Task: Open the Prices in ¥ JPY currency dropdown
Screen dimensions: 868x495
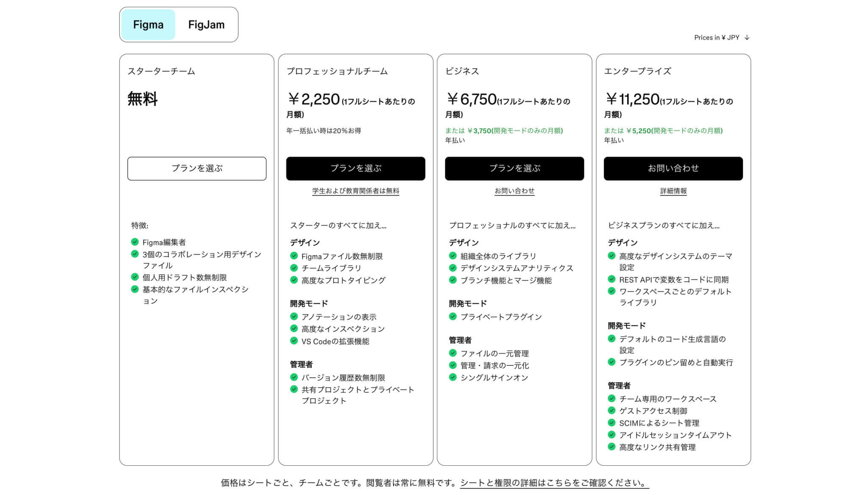Action: tap(722, 37)
